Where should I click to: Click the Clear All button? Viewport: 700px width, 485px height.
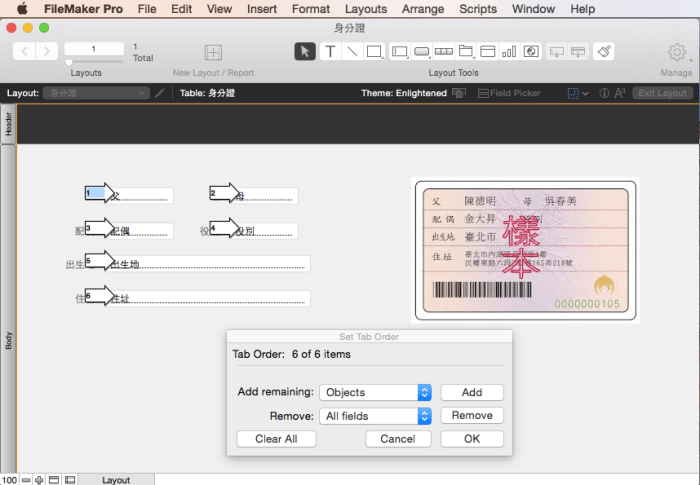click(x=276, y=439)
